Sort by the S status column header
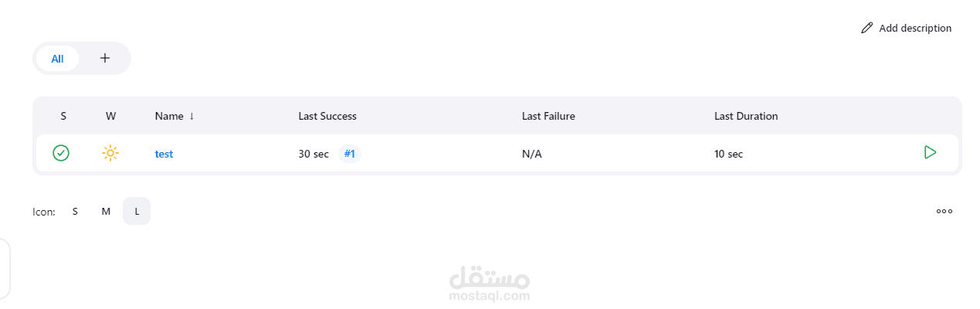The image size is (980, 309). point(63,116)
